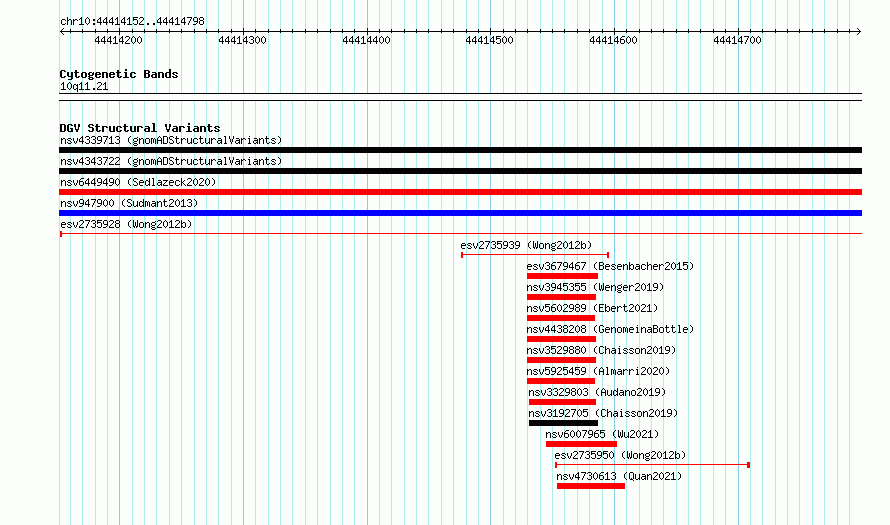Image resolution: width=890 pixels, height=525 pixels.
Task: Click the nsv4343722 gnomAD variant label
Action: 171,161
